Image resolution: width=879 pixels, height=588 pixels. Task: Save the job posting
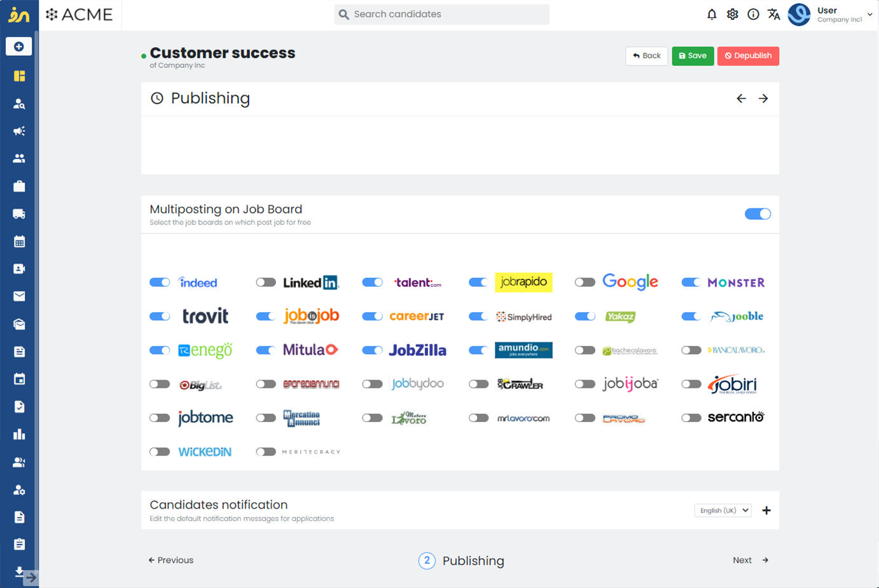point(693,56)
